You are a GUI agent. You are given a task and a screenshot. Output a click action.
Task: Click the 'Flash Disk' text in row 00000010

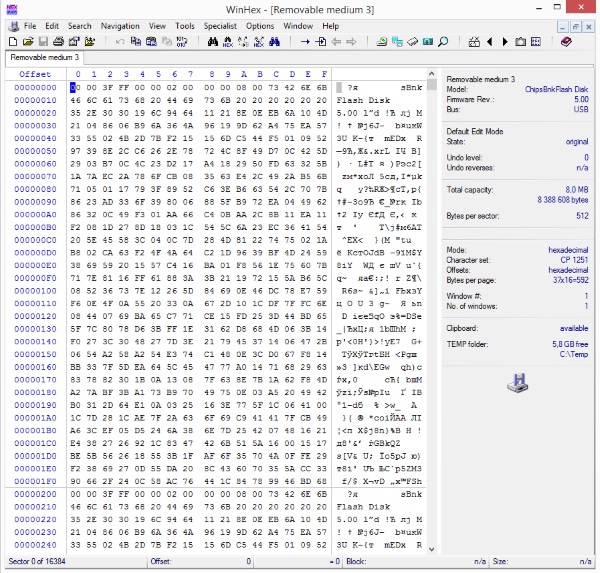click(x=363, y=100)
